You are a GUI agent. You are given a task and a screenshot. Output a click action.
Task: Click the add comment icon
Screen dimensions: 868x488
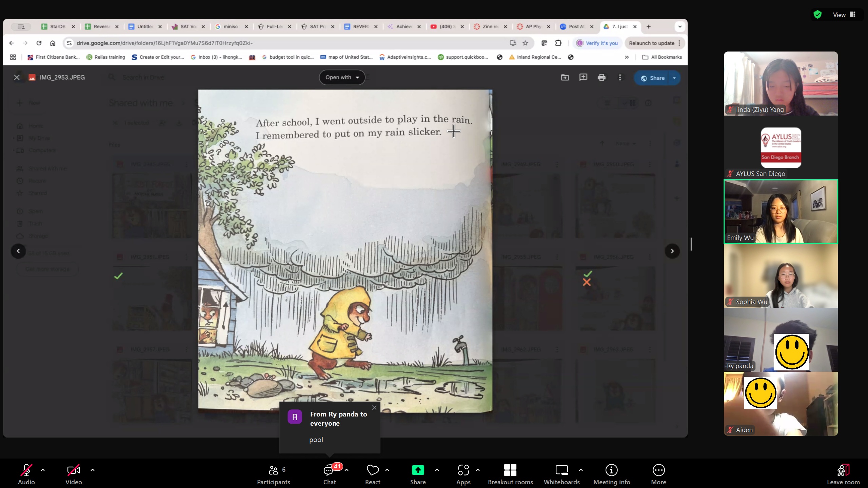tap(583, 78)
